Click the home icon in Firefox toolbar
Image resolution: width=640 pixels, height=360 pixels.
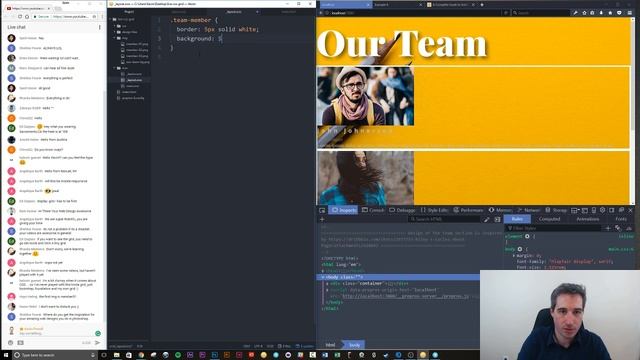tap(610, 13)
